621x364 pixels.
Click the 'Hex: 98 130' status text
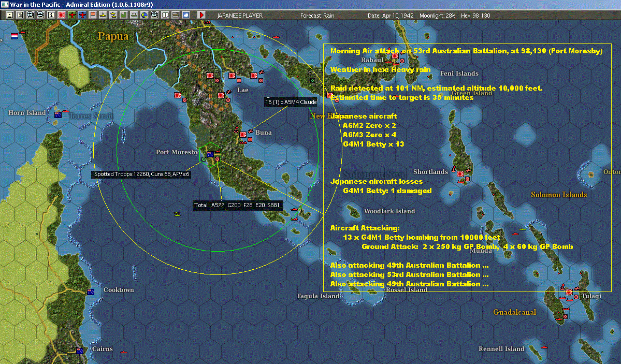pos(475,16)
